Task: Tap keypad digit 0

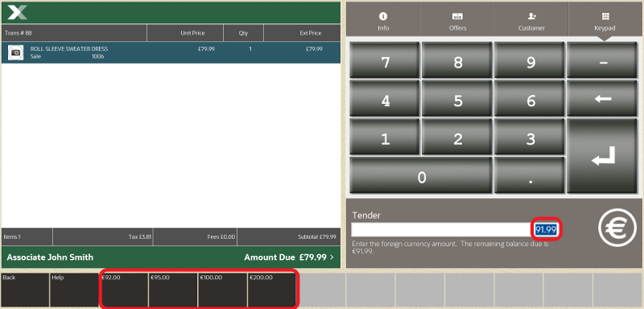Action: pos(421,175)
